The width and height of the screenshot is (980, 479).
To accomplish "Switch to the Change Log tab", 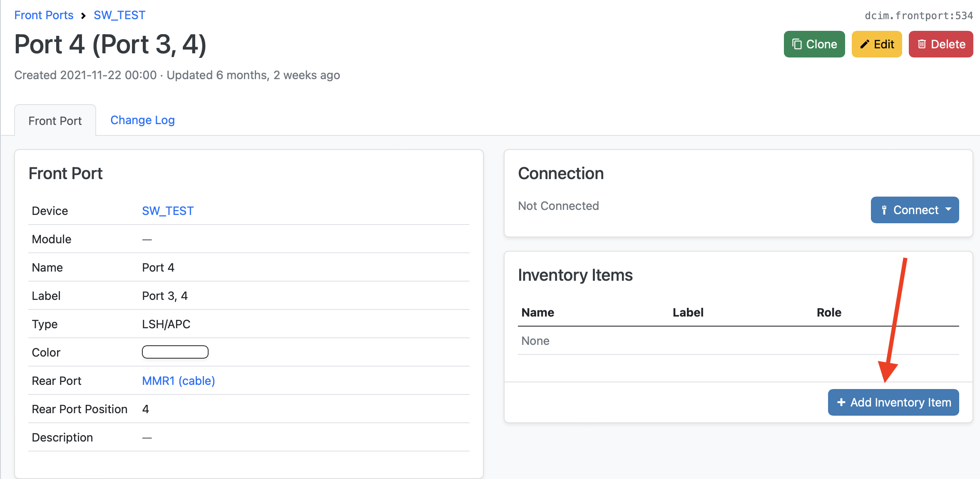I will coord(142,120).
